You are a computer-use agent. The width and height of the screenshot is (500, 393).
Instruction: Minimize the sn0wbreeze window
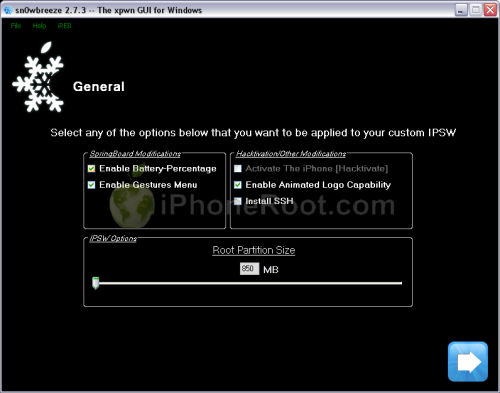point(461,10)
